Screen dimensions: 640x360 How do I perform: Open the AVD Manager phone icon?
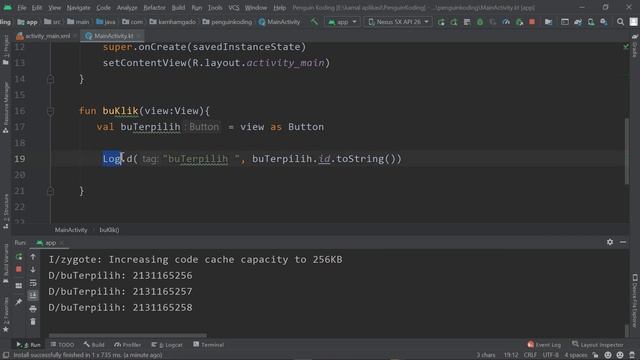point(591,22)
